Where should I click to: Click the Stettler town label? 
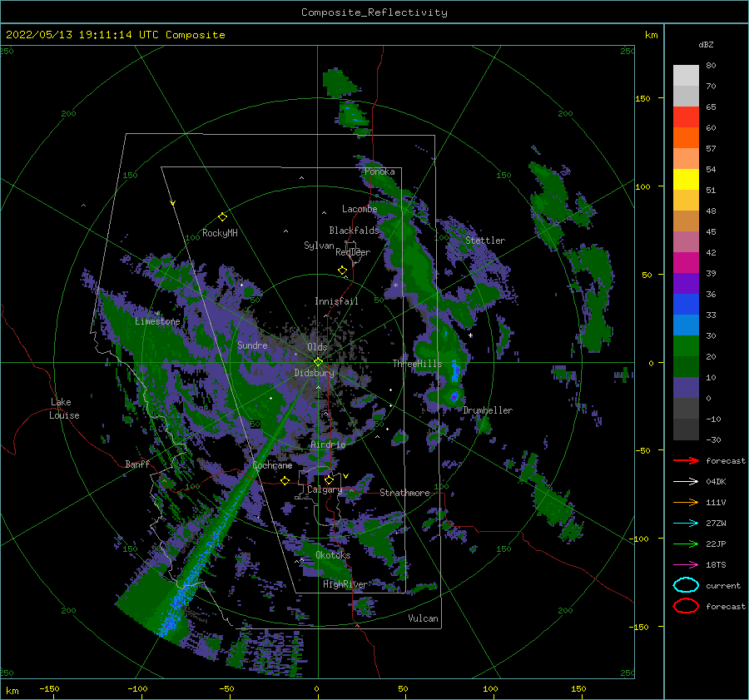click(x=485, y=241)
